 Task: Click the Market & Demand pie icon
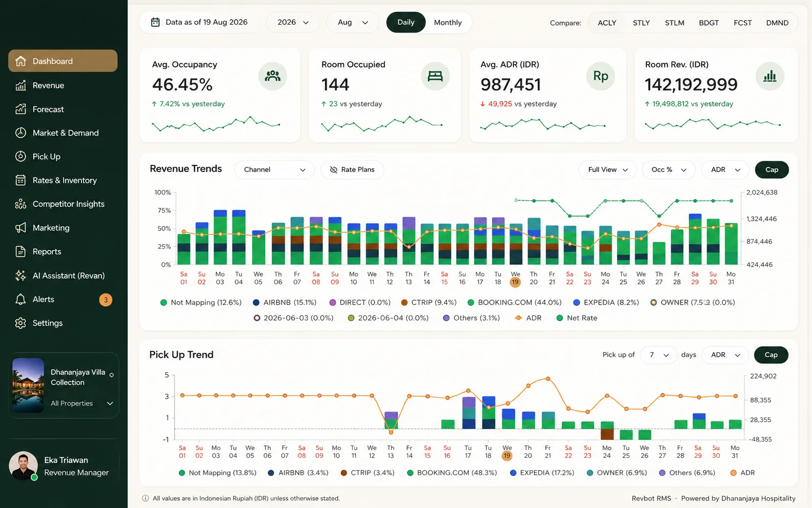pyautogui.click(x=20, y=133)
